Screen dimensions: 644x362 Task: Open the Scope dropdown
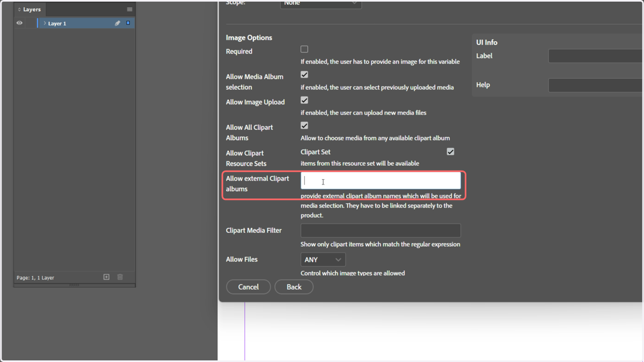coord(321,4)
